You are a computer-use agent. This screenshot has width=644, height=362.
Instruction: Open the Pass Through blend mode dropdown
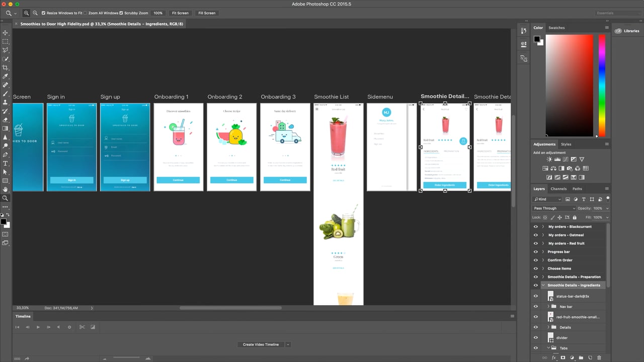[554, 208]
